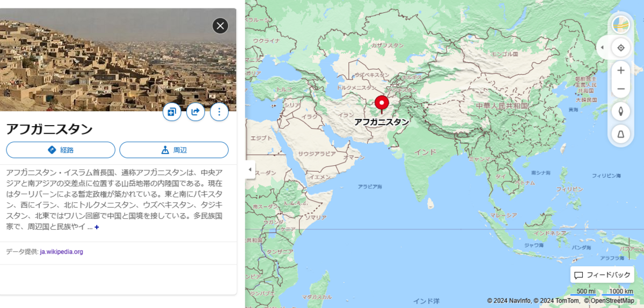Zoom in with the plus button
The height and width of the screenshot is (308, 644).
click(621, 70)
